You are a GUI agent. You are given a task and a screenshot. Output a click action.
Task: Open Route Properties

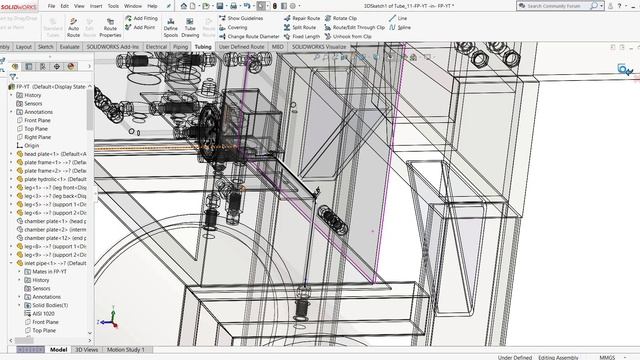tap(110, 28)
